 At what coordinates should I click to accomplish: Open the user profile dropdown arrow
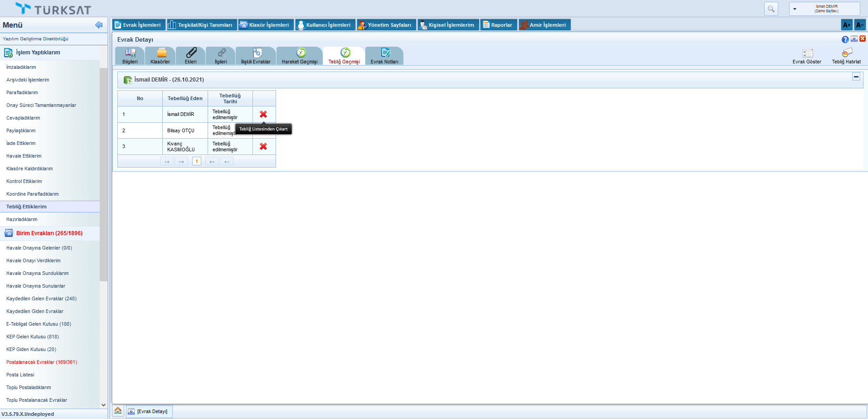pyautogui.click(x=795, y=9)
